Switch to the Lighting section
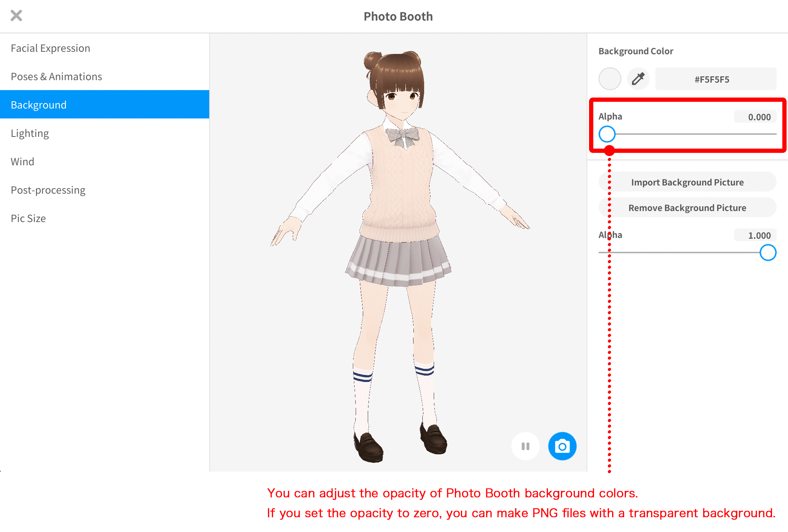The width and height of the screenshot is (788, 532). (105, 133)
